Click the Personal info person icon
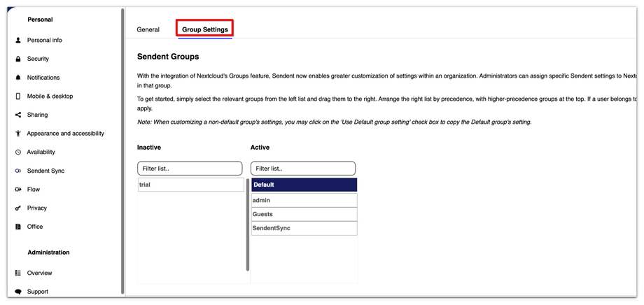Viewport: 644px width, 305px height. point(18,41)
